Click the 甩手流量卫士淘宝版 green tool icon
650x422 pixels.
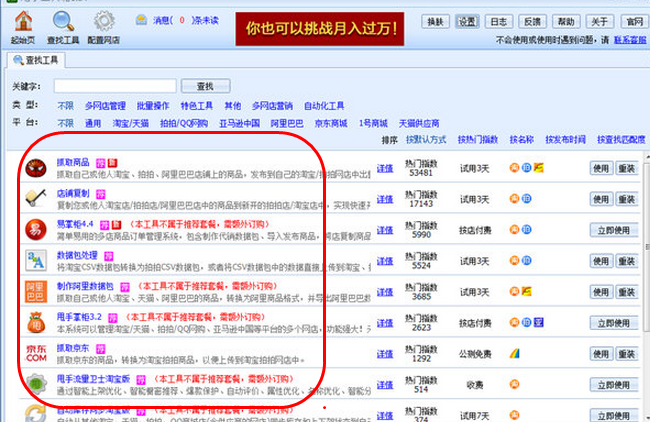click(36, 384)
